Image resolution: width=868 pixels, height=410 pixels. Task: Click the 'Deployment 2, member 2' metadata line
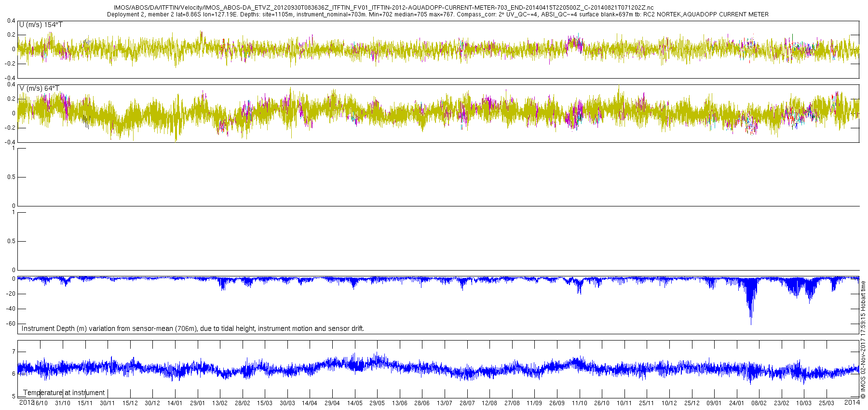(438, 14)
